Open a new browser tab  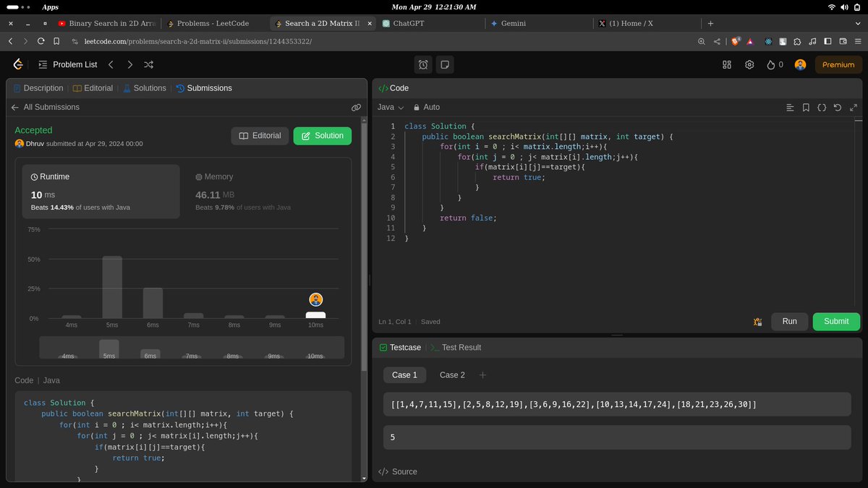tap(711, 23)
